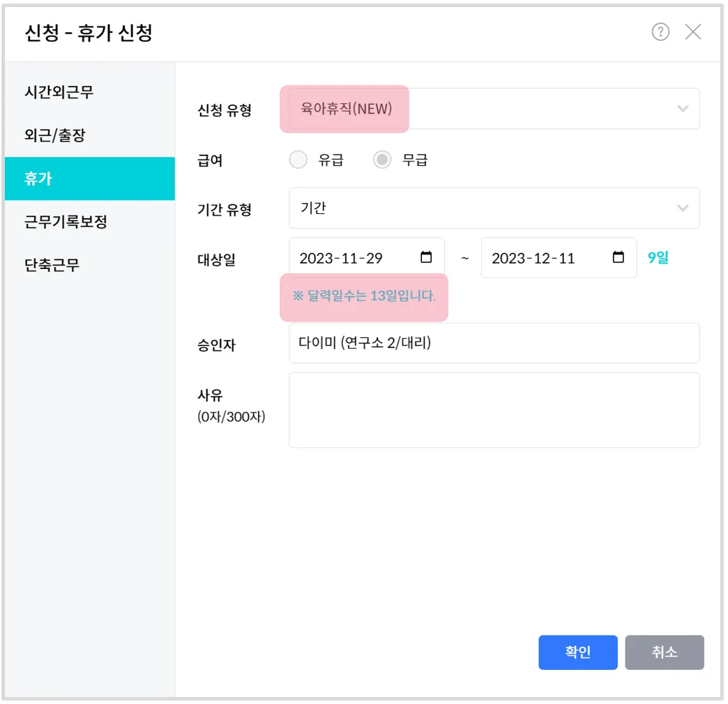The height and width of the screenshot is (704, 728).
Task: Expand the 기간 유형 dropdown
Action: [494, 208]
